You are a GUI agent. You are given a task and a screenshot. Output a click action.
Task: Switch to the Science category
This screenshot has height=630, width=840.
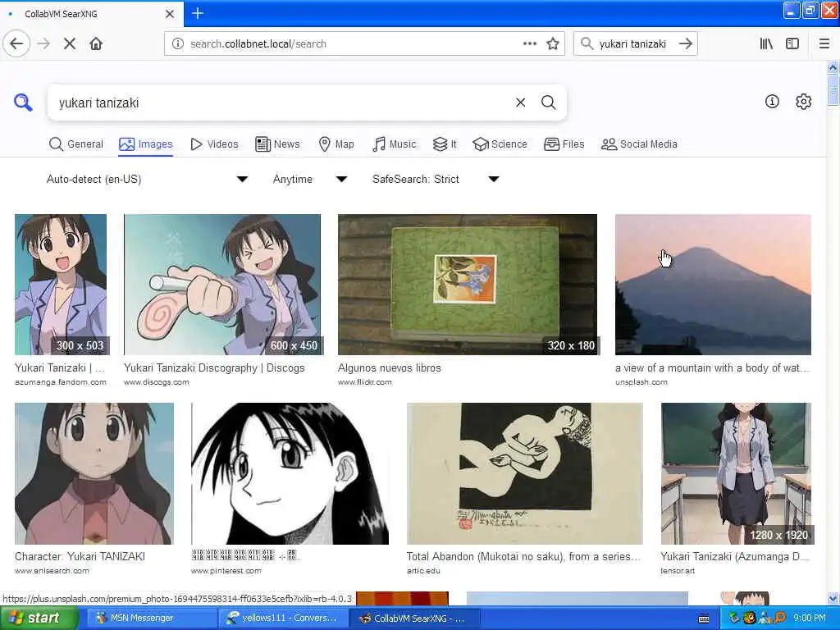click(500, 144)
